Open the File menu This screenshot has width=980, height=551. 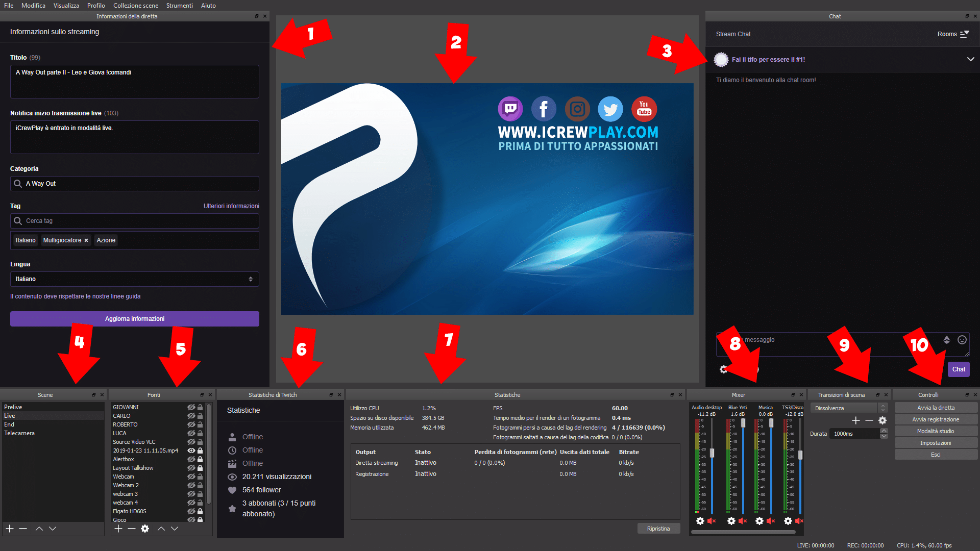[9, 6]
